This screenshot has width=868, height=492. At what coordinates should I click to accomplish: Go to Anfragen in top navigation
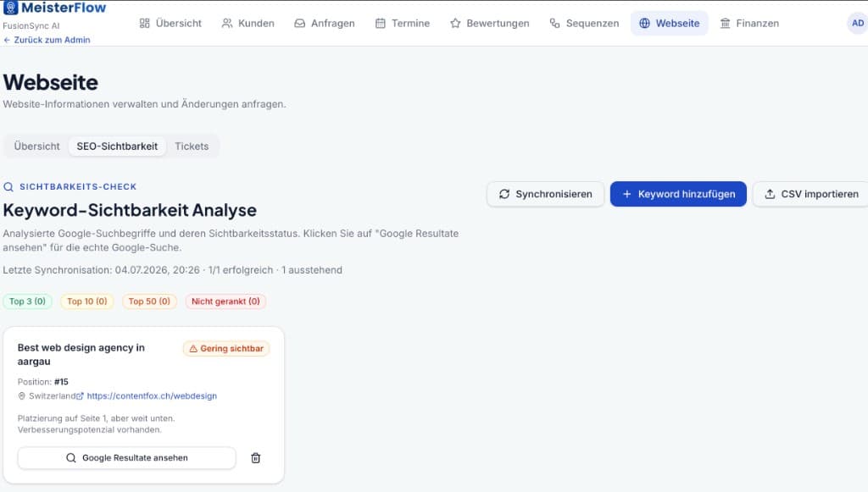[x=325, y=23]
